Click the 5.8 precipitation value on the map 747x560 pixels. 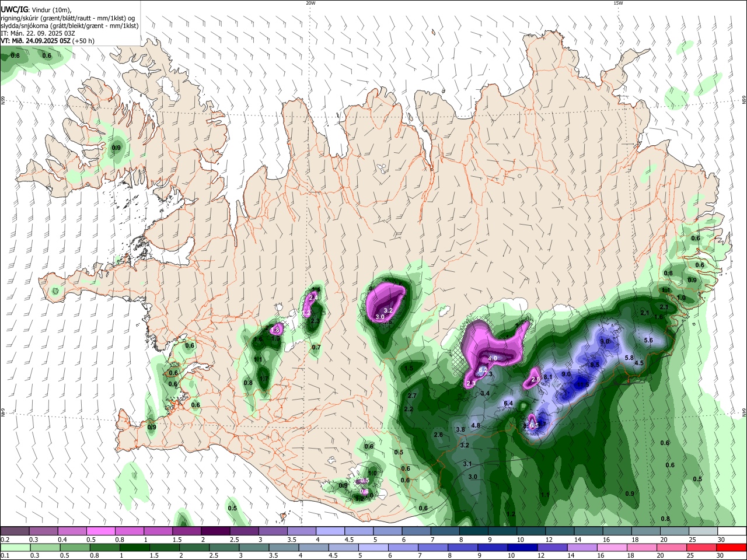coord(629,358)
